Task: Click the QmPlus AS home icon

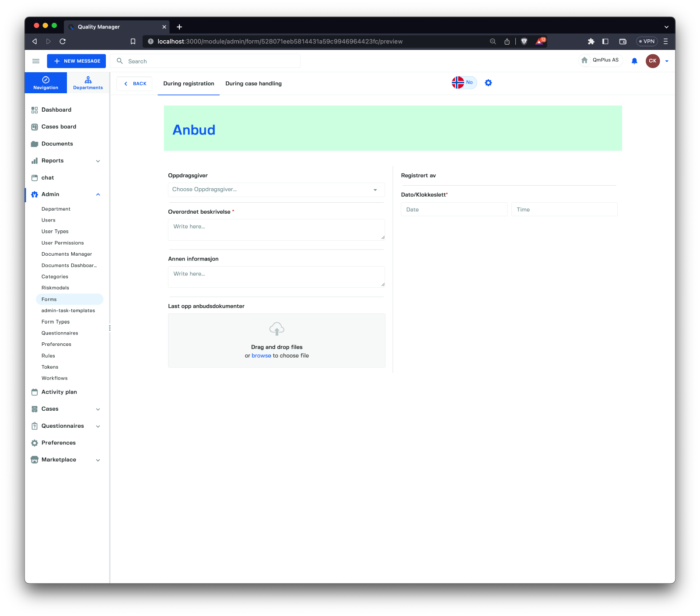Action: (x=585, y=60)
